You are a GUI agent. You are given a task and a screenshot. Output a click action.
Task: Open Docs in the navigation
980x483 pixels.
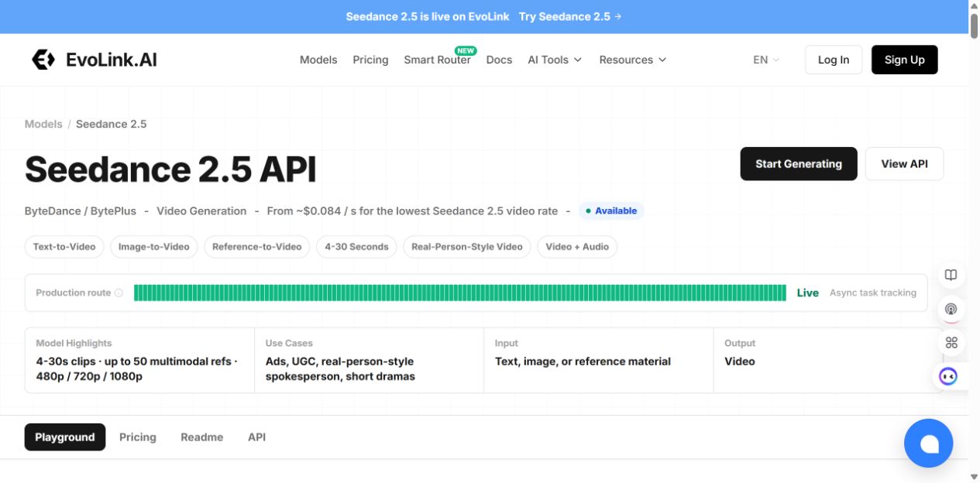(x=499, y=60)
